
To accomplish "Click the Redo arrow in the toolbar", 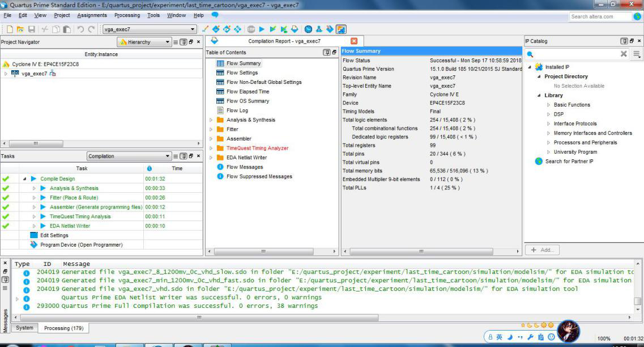I will 91,29.
